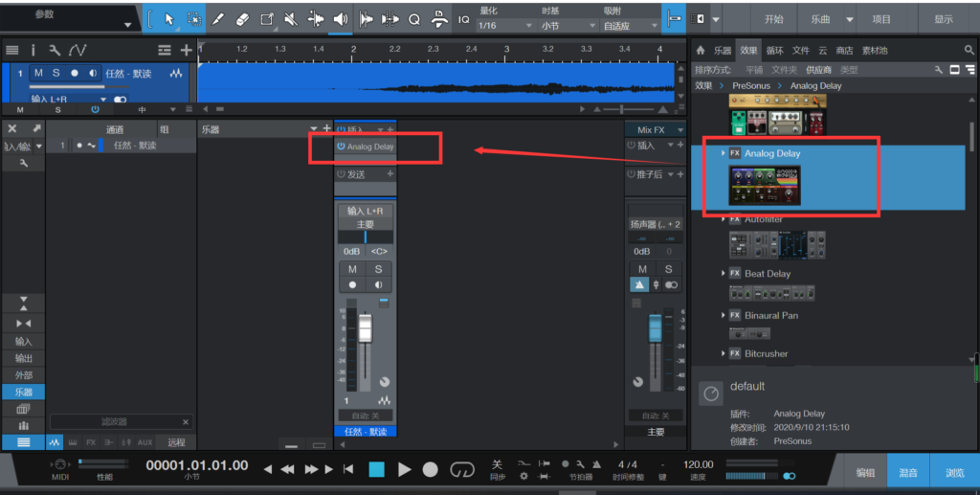Click the 项目 button at top
Screen dimensions: 980x495
point(881,19)
